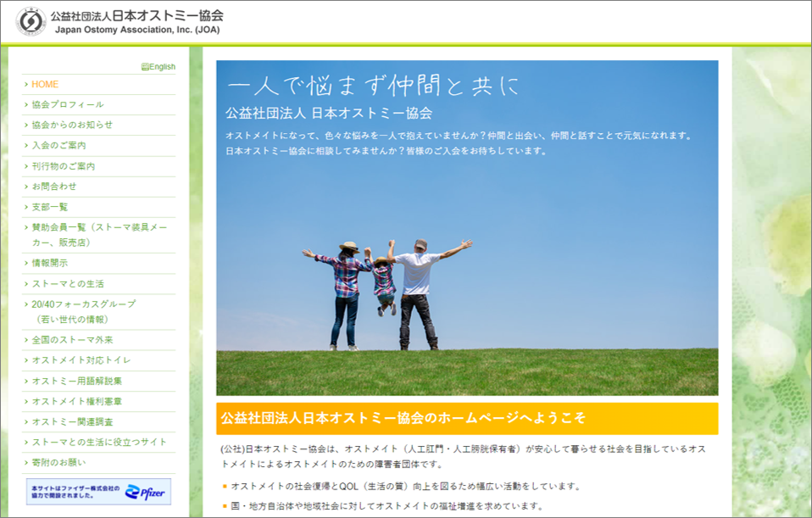812x518 pixels.
Task: Open the HOME menu item
Action: [x=45, y=84]
